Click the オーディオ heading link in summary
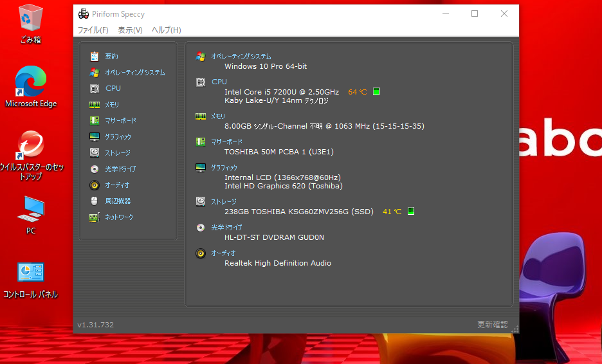Screen dimensions: 602x364 coord(223,253)
